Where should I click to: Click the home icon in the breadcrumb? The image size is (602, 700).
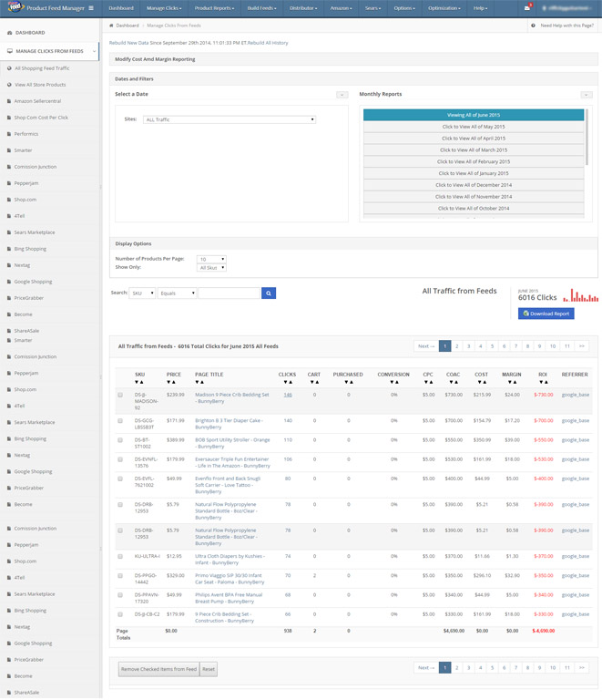[x=111, y=26]
